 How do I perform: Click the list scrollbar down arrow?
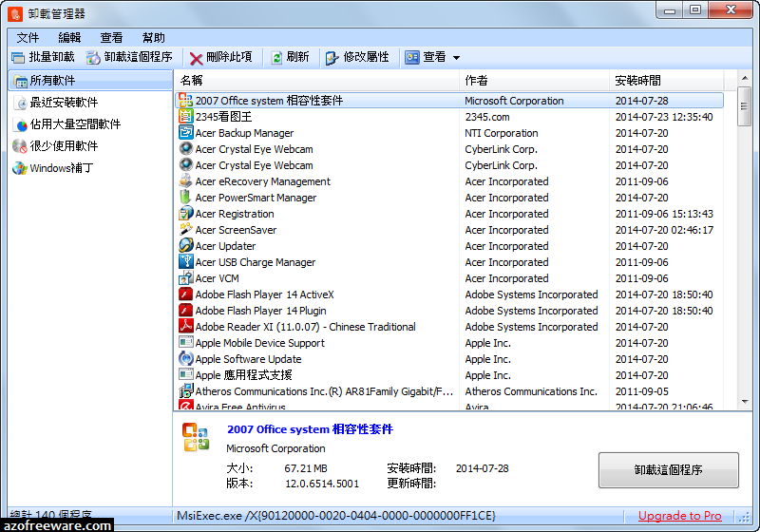(745, 402)
